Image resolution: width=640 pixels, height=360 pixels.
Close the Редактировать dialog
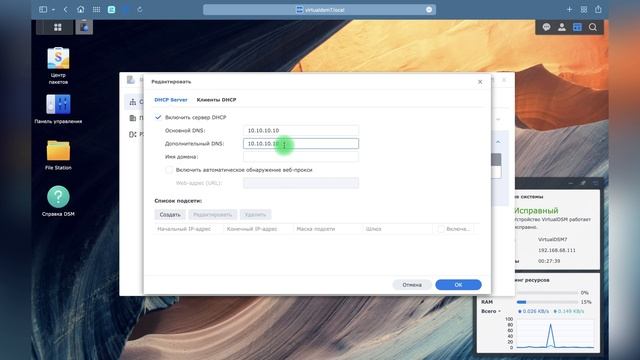(480, 82)
